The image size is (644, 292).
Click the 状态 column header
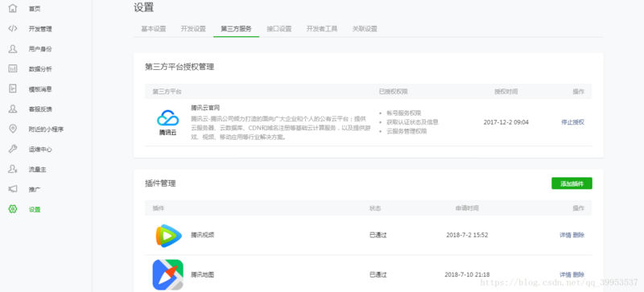(375, 208)
